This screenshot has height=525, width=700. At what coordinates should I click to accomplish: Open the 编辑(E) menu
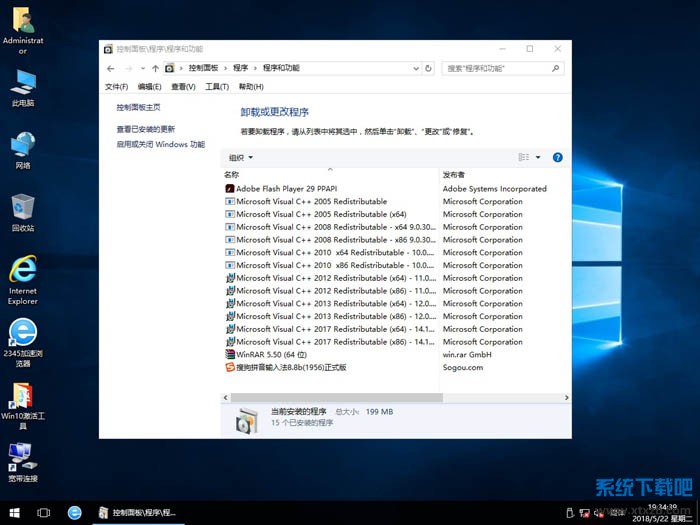click(x=150, y=87)
